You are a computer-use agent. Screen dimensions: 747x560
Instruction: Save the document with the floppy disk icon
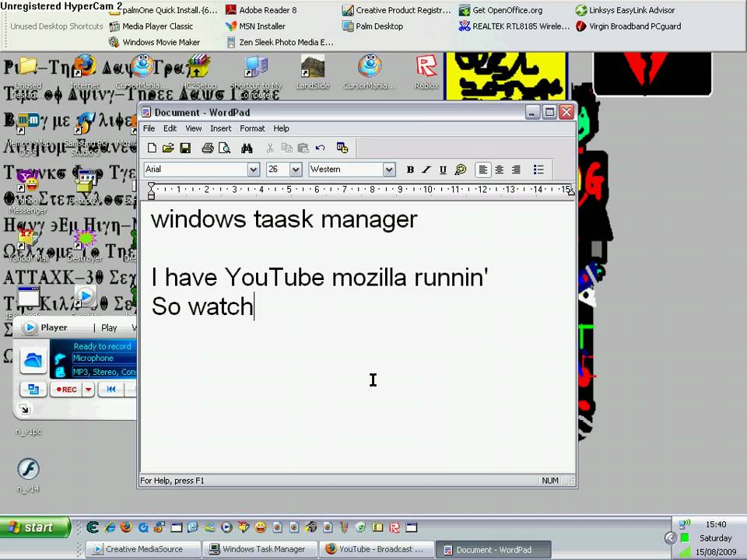(x=185, y=148)
